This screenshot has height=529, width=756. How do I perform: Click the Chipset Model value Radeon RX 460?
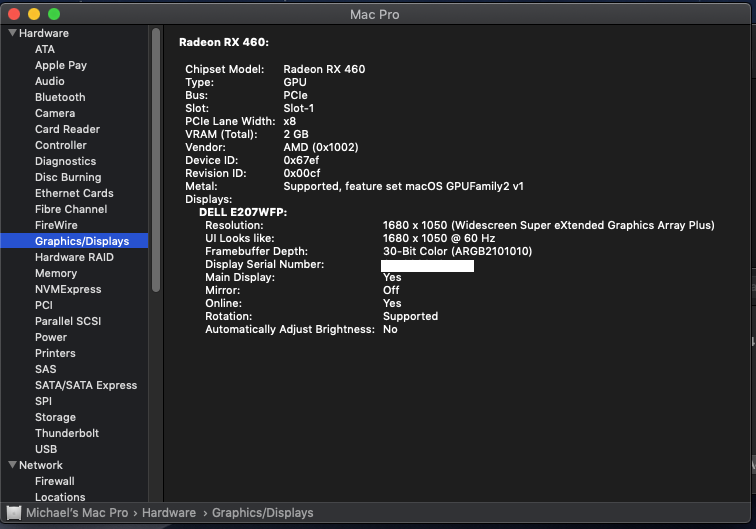point(324,69)
